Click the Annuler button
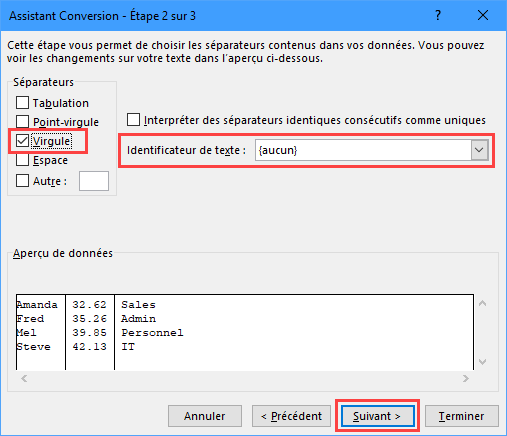507x436 pixels. (x=205, y=416)
